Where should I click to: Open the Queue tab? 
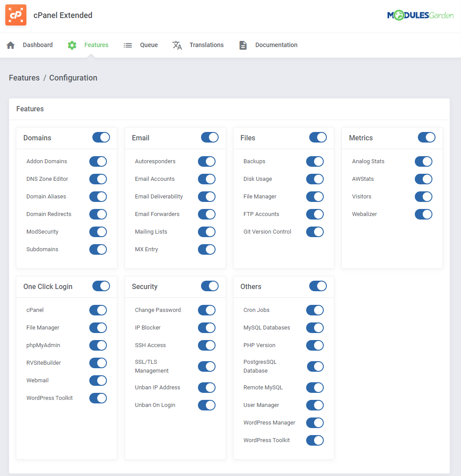149,45
